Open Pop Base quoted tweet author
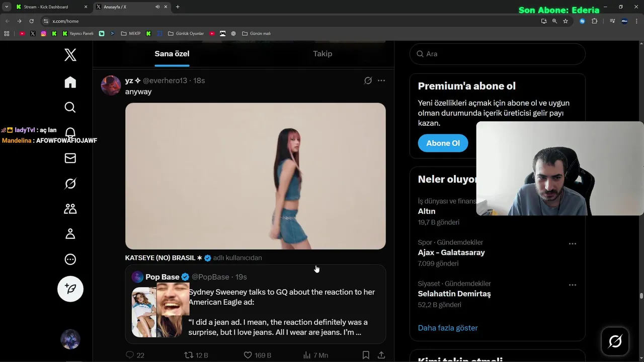The height and width of the screenshot is (362, 644). coord(162,277)
